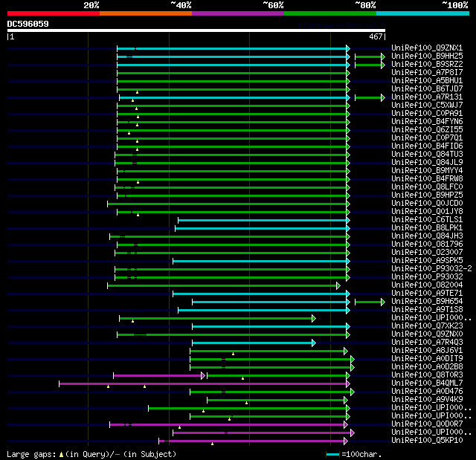Click the DC596059 query sequence name
This screenshot has width=476, height=460.
(x=28, y=24)
